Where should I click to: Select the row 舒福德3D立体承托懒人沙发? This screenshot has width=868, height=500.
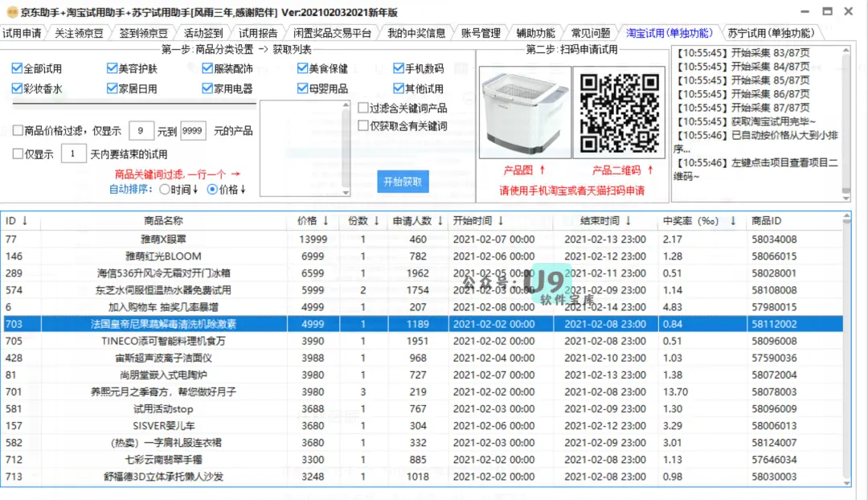423,476
